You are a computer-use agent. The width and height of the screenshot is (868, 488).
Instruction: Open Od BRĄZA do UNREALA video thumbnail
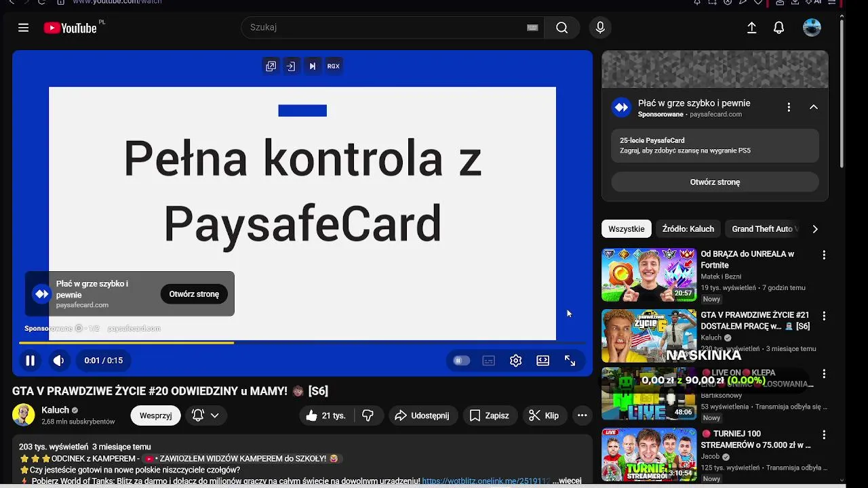click(x=649, y=274)
